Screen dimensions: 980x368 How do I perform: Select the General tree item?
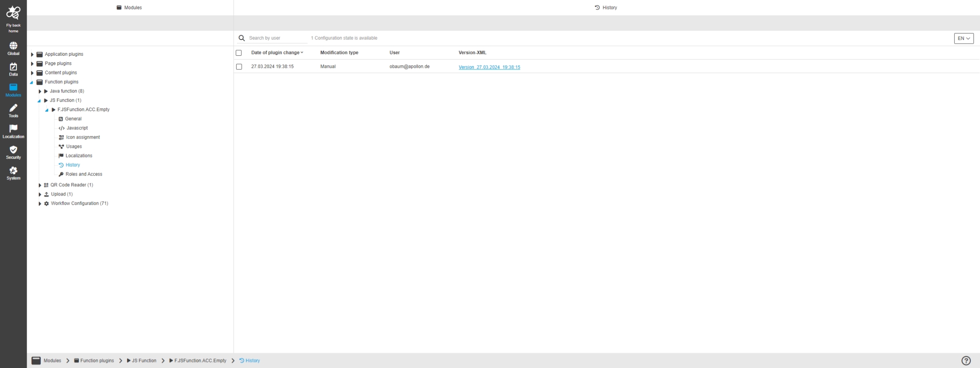(x=73, y=119)
